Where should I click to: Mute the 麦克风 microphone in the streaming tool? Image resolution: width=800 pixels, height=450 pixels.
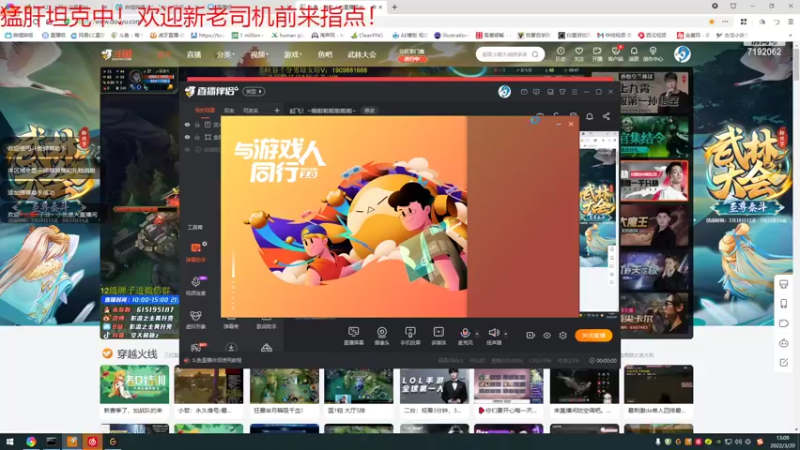click(465, 336)
